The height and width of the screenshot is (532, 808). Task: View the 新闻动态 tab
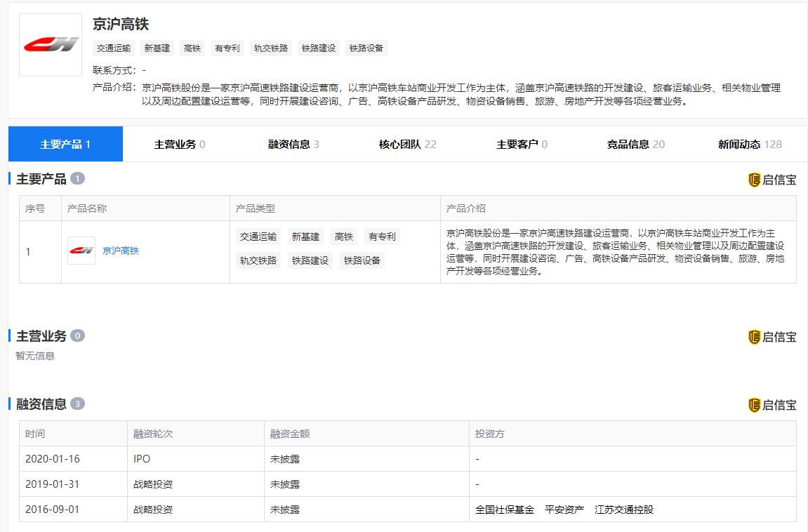[x=750, y=144]
